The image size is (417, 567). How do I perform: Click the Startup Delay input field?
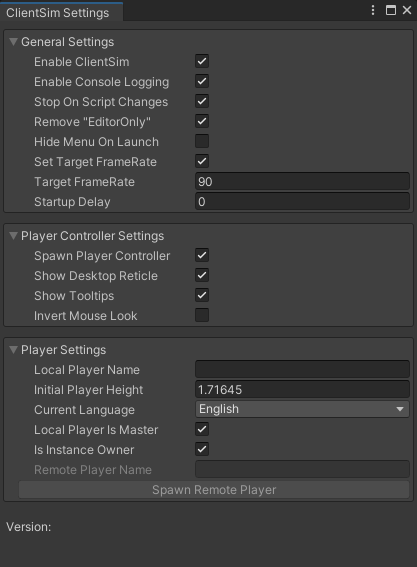(x=302, y=201)
